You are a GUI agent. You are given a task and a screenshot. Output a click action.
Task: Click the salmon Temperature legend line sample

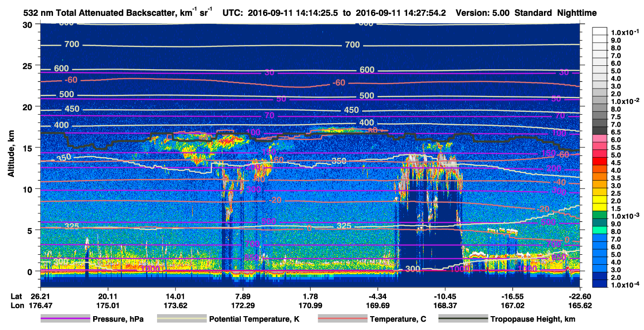tap(342, 319)
